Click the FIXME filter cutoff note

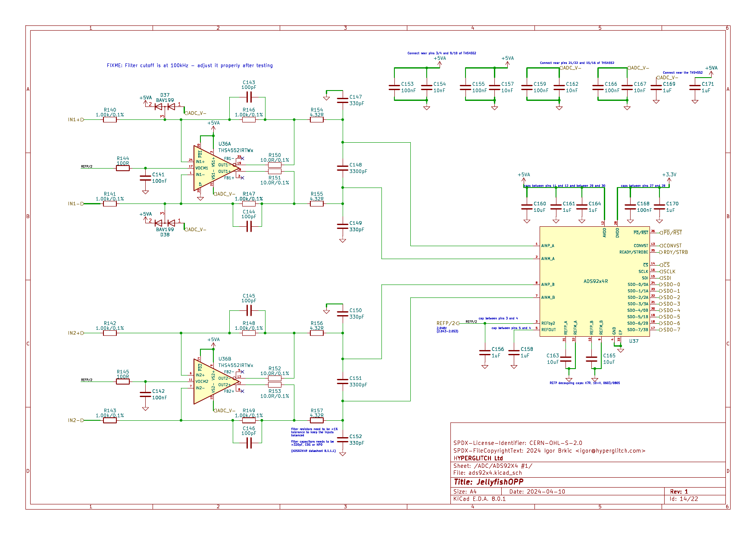[190, 66]
